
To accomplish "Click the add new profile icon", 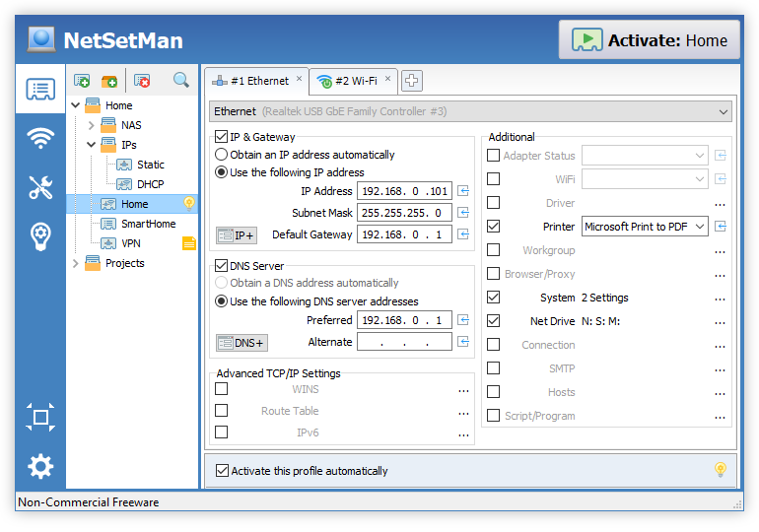I will (82, 80).
